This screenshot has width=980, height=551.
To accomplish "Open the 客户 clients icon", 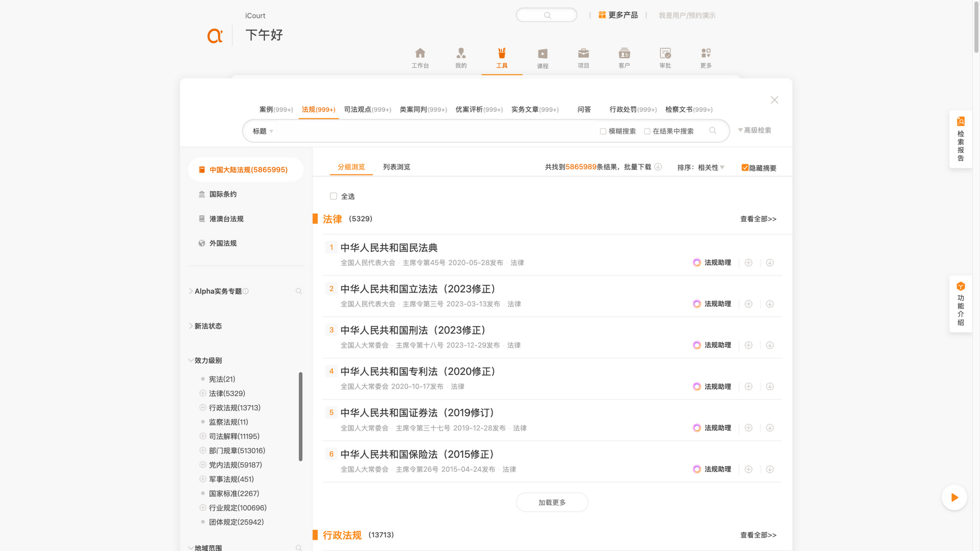I will coord(624,53).
